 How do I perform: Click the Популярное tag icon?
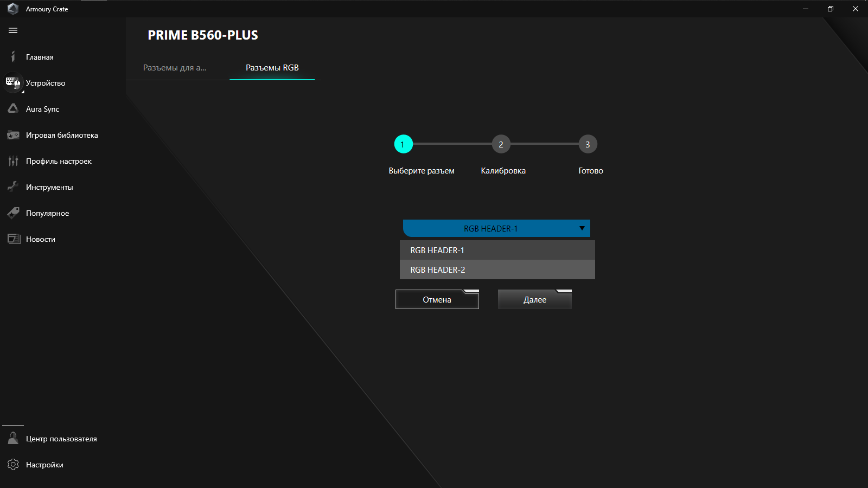tap(13, 213)
